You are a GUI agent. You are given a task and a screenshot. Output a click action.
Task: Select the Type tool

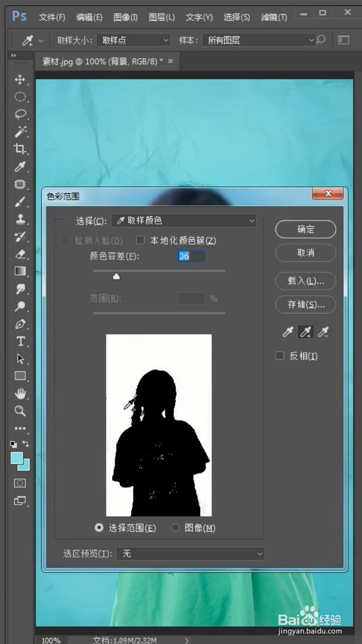(x=20, y=342)
